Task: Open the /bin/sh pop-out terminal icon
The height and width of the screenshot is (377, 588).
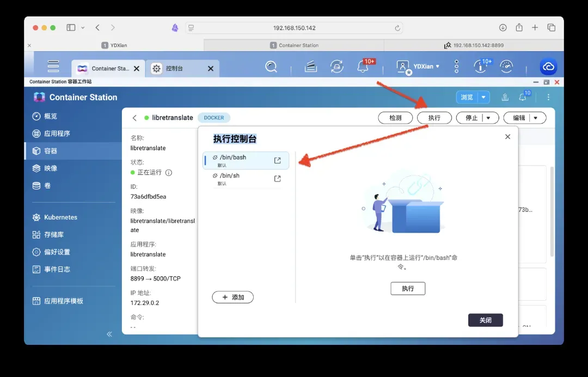Action: click(x=277, y=179)
